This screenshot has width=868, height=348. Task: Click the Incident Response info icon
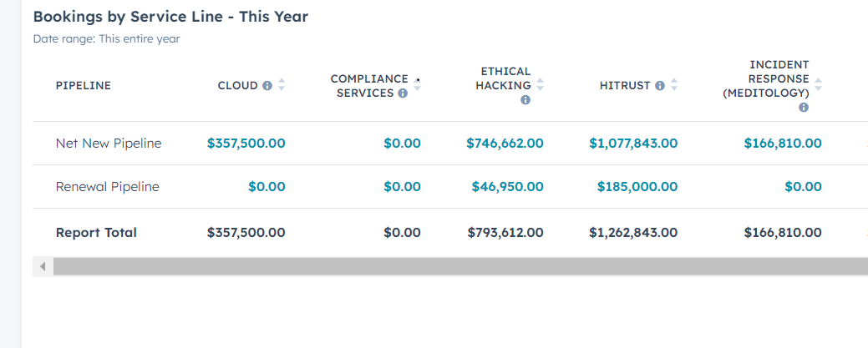(804, 108)
